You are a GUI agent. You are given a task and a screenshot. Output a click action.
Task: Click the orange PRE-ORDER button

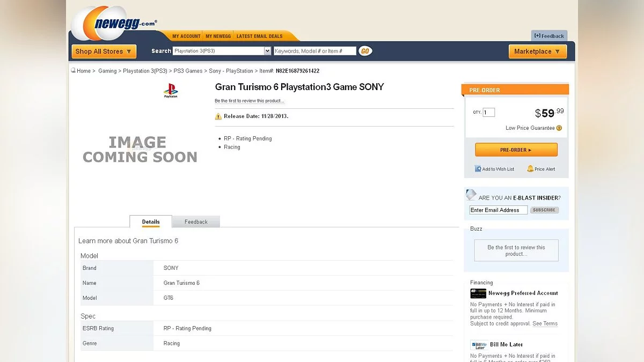tap(516, 150)
